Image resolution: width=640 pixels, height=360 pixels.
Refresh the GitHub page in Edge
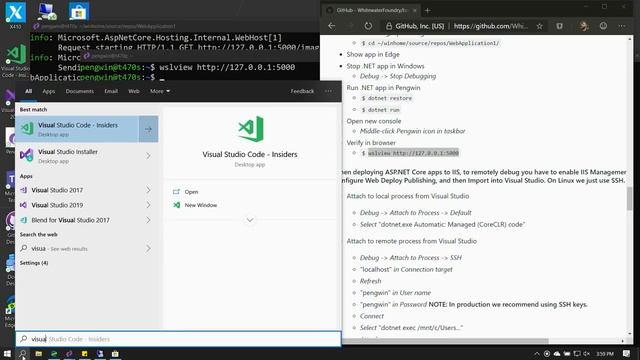(368, 26)
